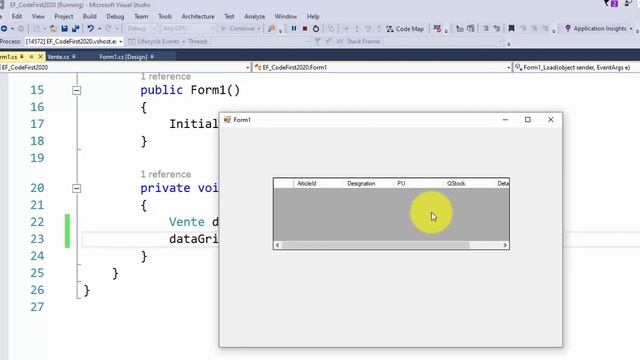
Task: Comment out the selected lines icon
Action: (459, 29)
